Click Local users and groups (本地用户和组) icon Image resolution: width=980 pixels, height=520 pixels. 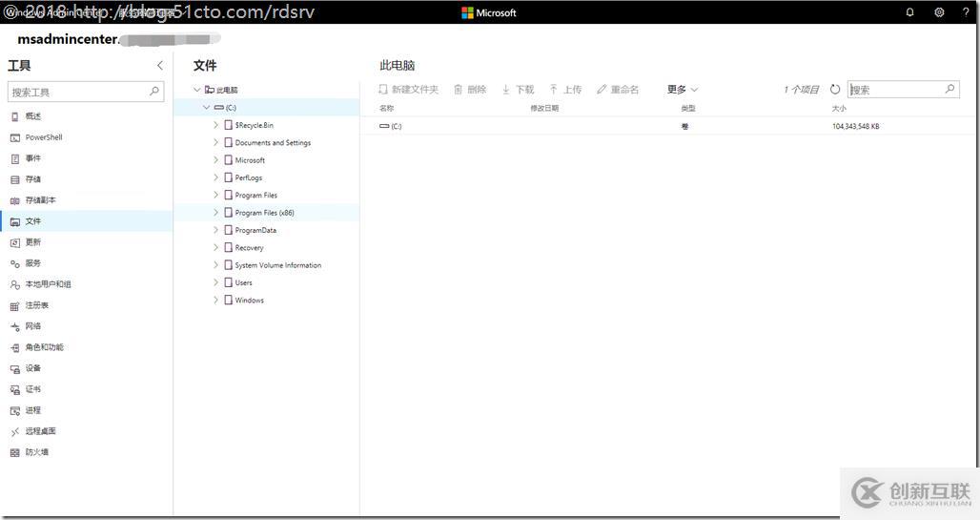pyautogui.click(x=15, y=284)
